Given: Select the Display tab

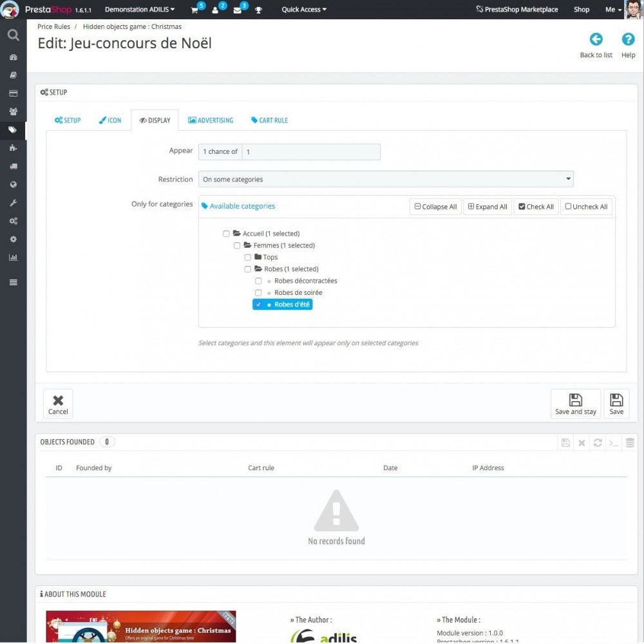Looking at the screenshot, I should (x=155, y=120).
